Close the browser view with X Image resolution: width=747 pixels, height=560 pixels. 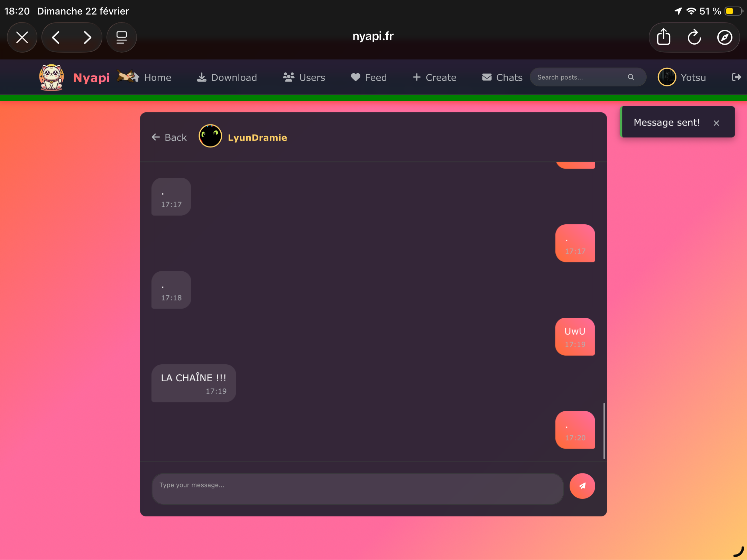click(x=22, y=37)
